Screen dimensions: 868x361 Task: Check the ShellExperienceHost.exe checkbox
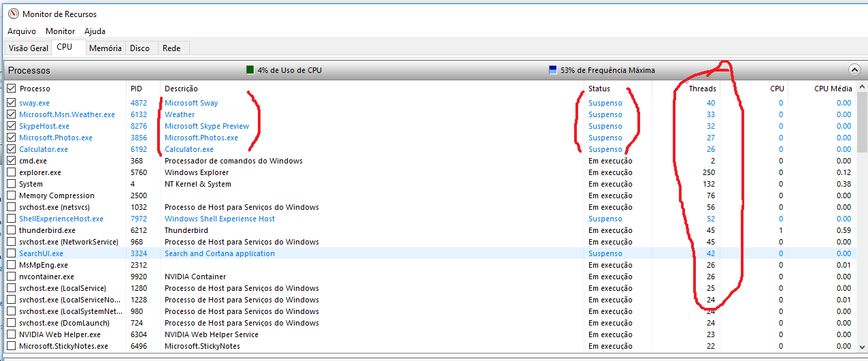click(x=12, y=219)
